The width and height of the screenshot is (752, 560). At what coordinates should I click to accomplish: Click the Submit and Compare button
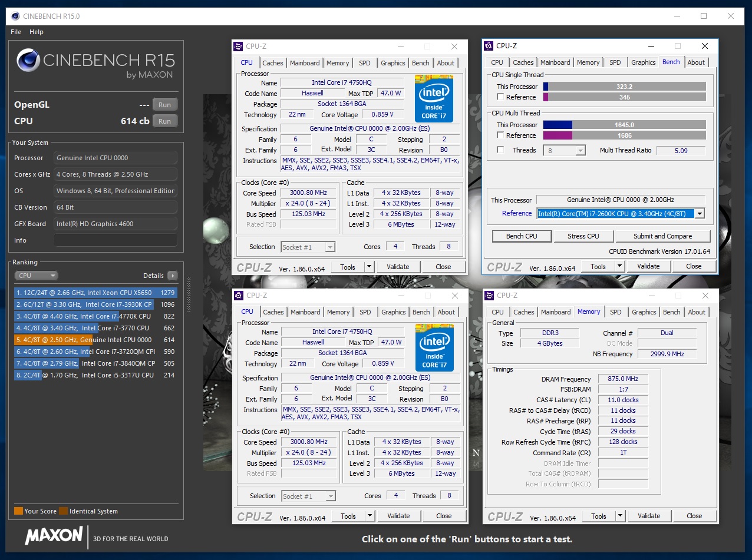[x=662, y=236]
